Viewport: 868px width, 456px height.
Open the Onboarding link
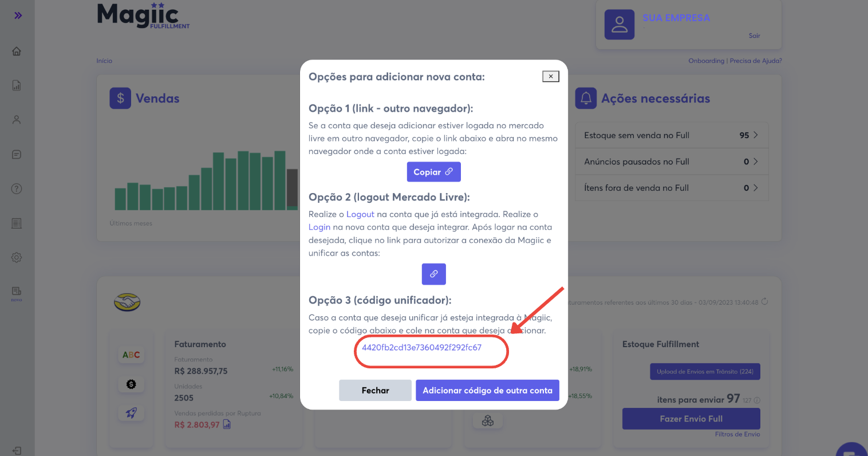[x=706, y=61]
